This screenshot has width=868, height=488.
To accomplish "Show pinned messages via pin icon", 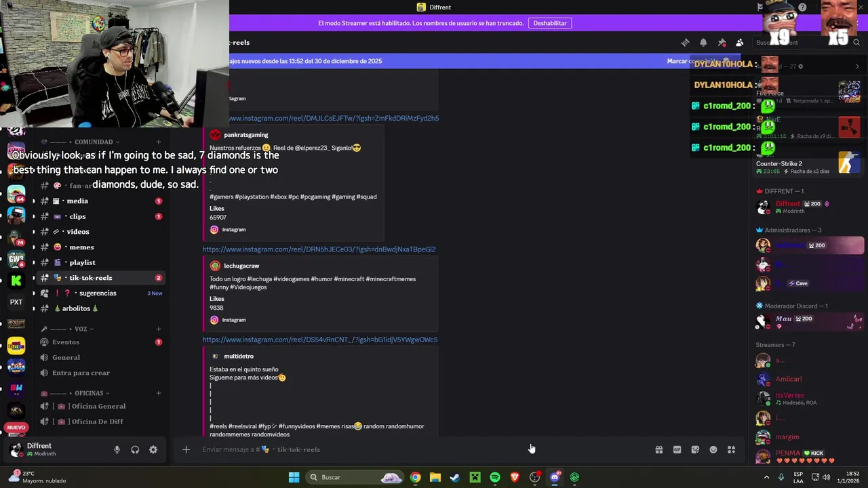I will click(x=722, y=42).
